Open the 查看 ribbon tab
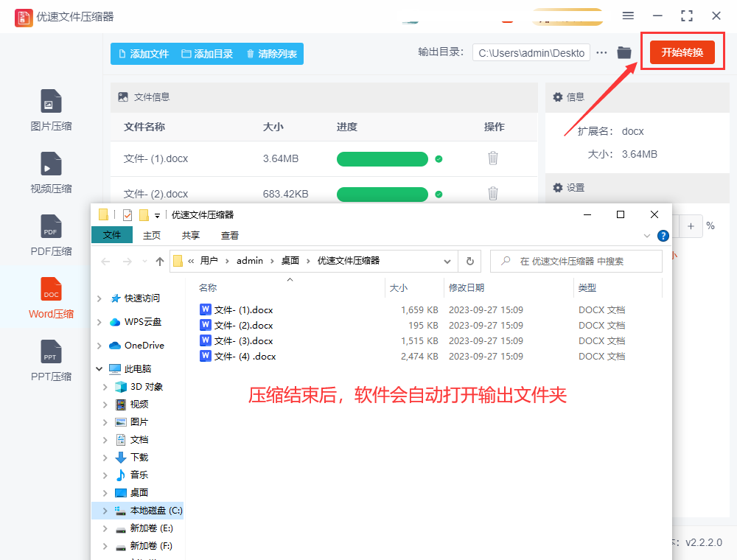The height and width of the screenshot is (560, 737). point(229,235)
